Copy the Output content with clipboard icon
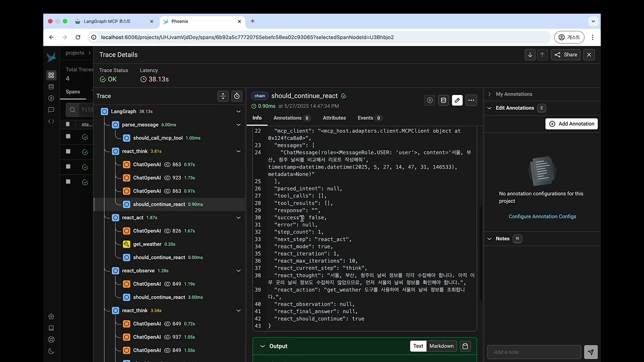 tap(465, 346)
